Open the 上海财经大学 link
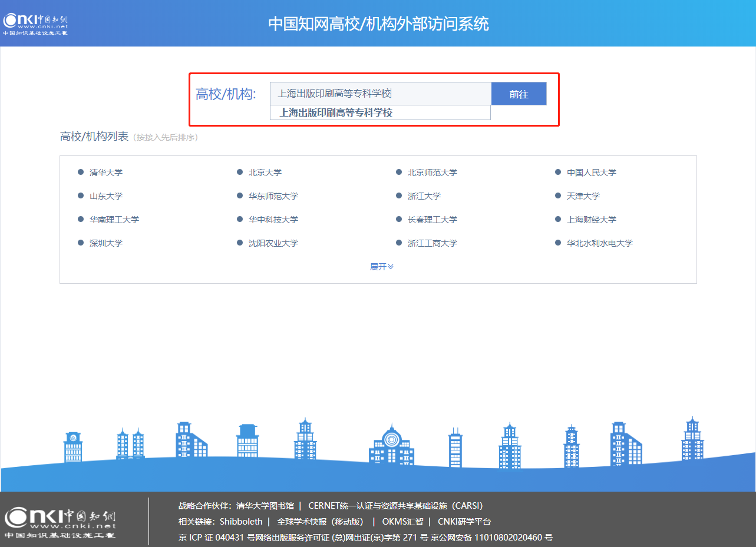The image size is (756, 547). (x=592, y=220)
